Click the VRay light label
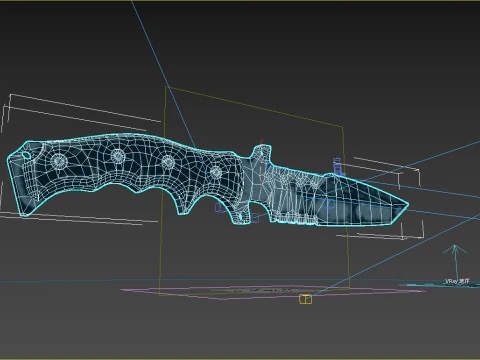This screenshot has height=360, width=480. pyautogui.click(x=458, y=281)
